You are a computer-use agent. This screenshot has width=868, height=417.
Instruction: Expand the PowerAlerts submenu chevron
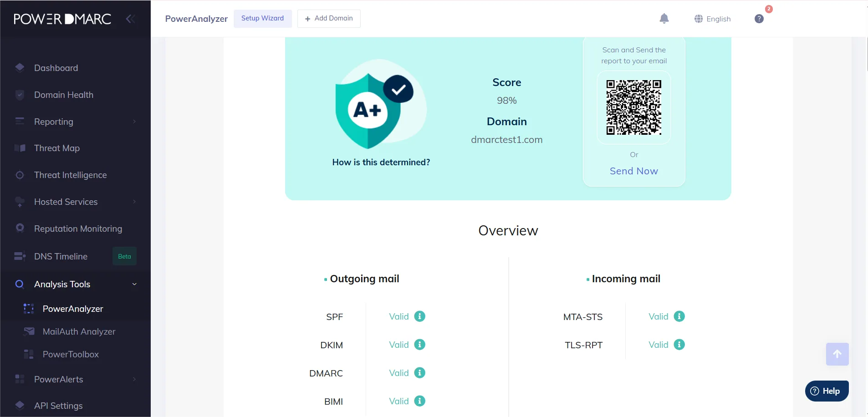point(134,379)
